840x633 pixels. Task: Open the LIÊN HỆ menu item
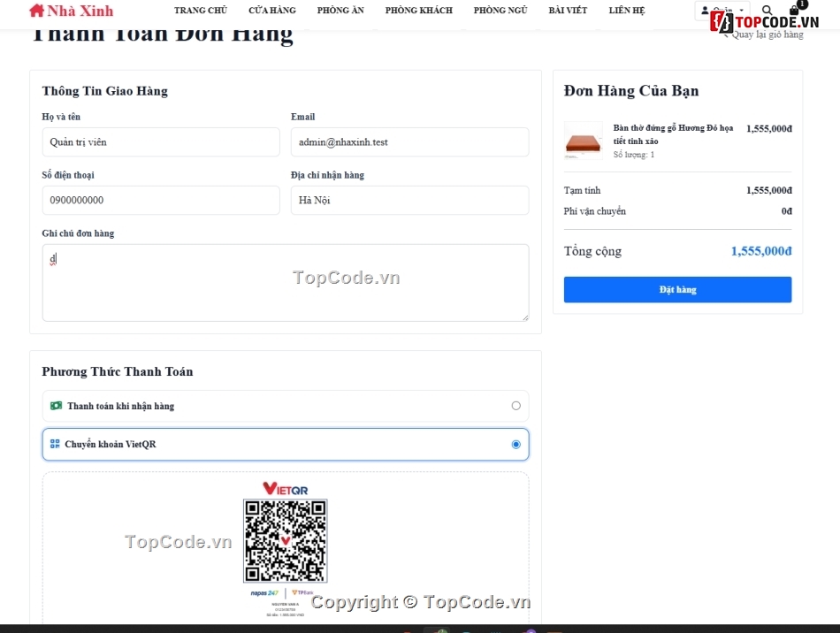[627, 11]
